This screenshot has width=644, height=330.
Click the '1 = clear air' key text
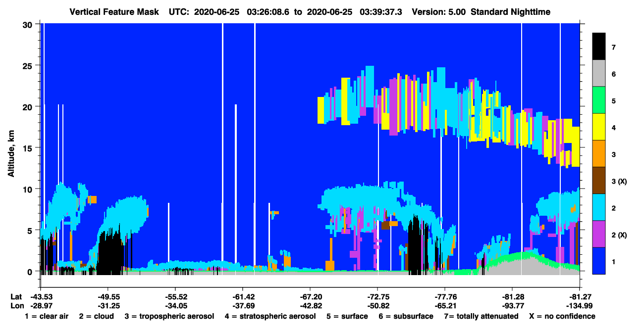(x=47, y=316)
